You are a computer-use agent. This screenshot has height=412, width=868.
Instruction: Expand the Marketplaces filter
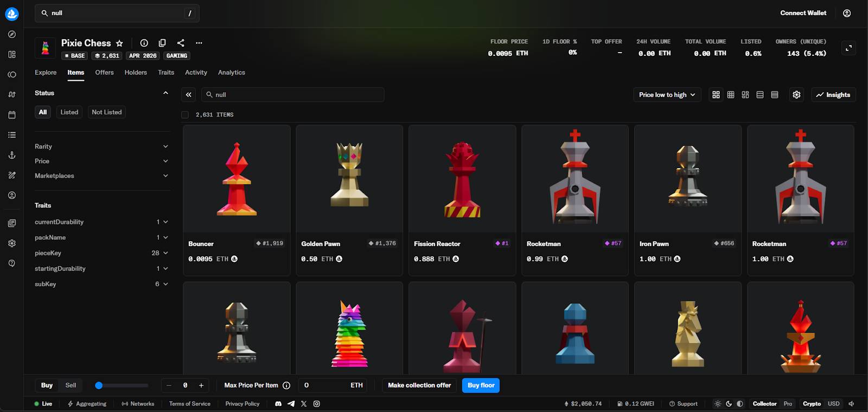102,176
